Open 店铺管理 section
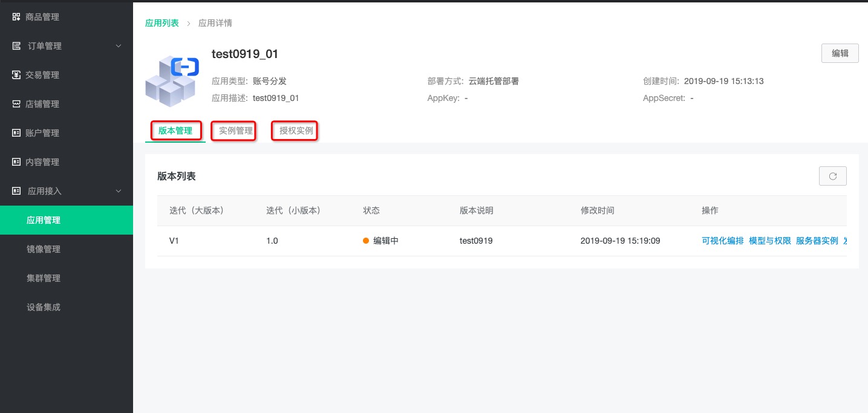The image size is (868, 413). click(42, 104)
